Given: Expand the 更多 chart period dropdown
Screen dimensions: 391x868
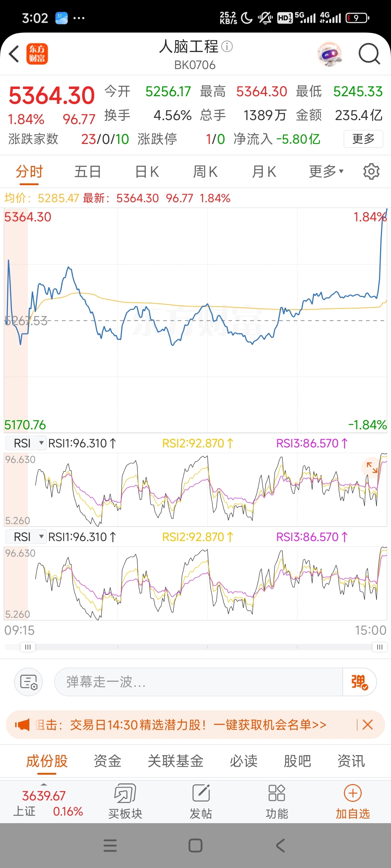Looking at the screenshot, I should pyautogui.click(x=326, y=171).
